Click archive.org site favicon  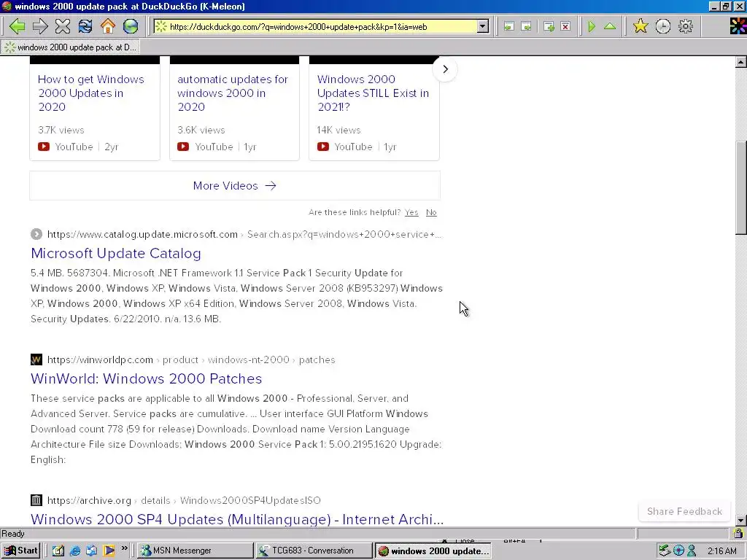coord(36,500)
